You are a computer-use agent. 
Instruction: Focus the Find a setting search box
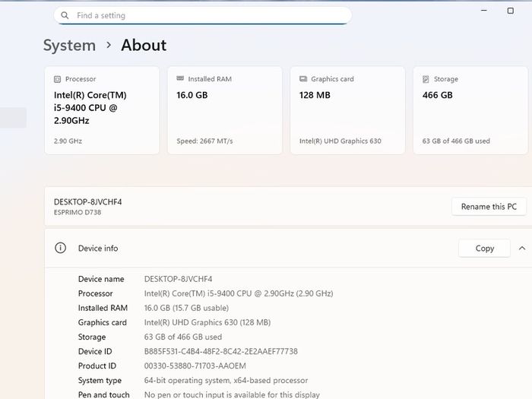click(203, 16)
